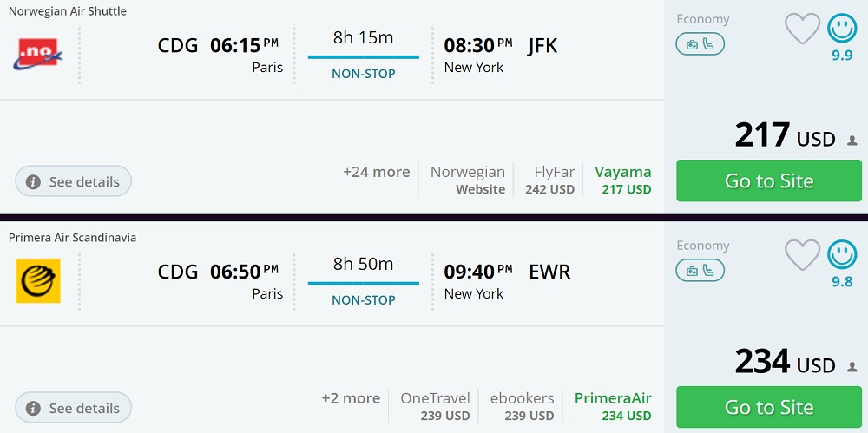
Task: Go to Site for the 234 USD flight
Action: (x=768, y=407)
